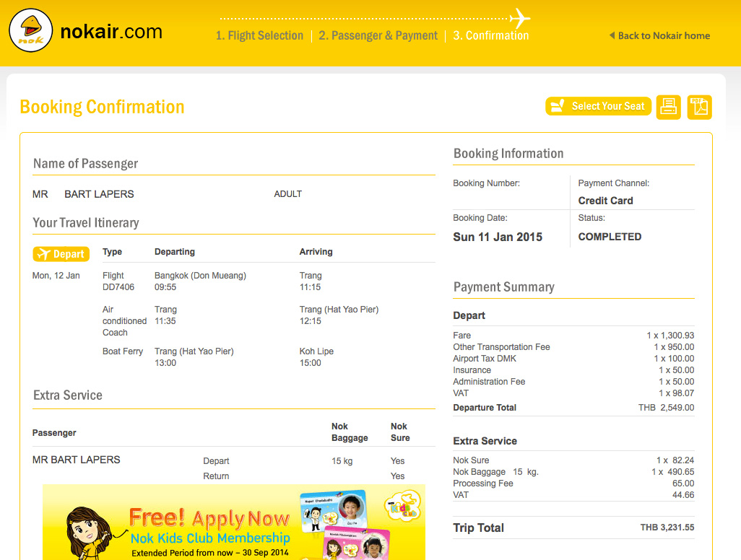
Task: Click the print booking icon
Action: pos(668,107)
